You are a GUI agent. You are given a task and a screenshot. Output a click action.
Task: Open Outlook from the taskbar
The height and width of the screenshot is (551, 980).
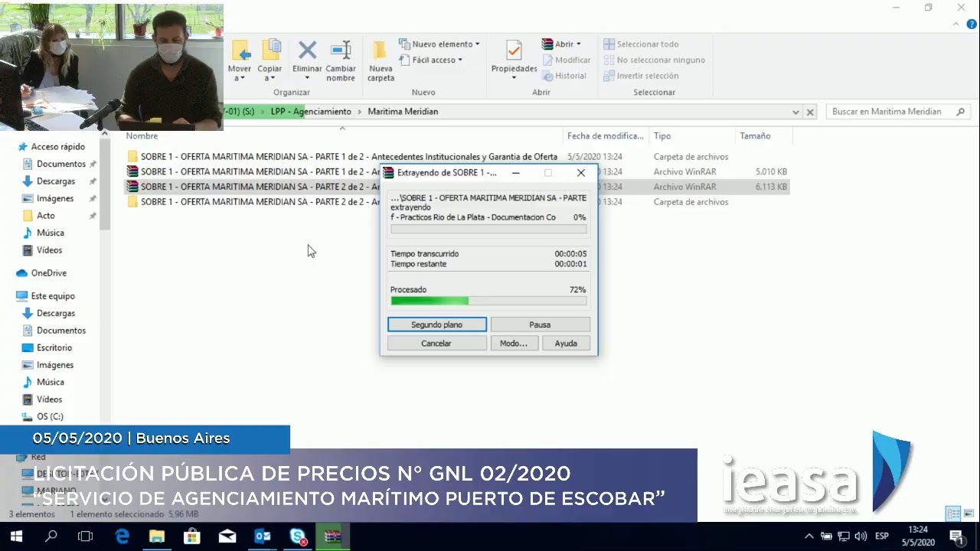[x=263, y=536]
